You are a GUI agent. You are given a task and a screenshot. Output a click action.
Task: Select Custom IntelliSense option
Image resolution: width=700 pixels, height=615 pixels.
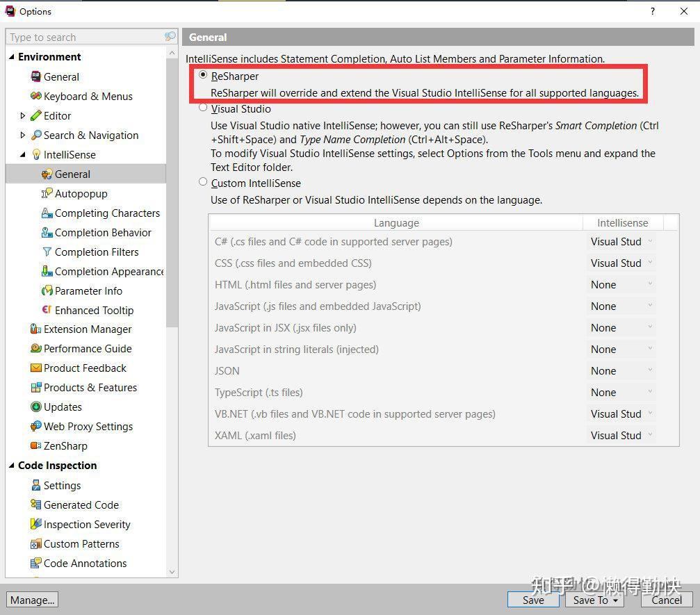click(202, 182)
